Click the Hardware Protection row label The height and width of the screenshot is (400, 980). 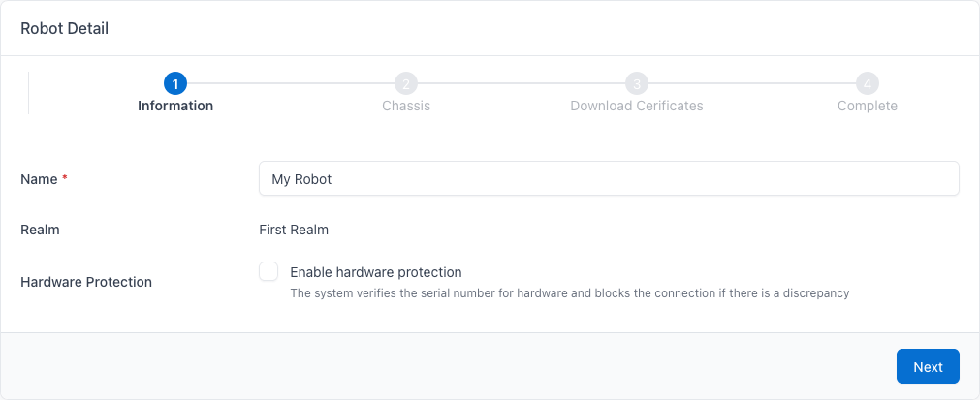pyautogui.click(x=86, y=282)
